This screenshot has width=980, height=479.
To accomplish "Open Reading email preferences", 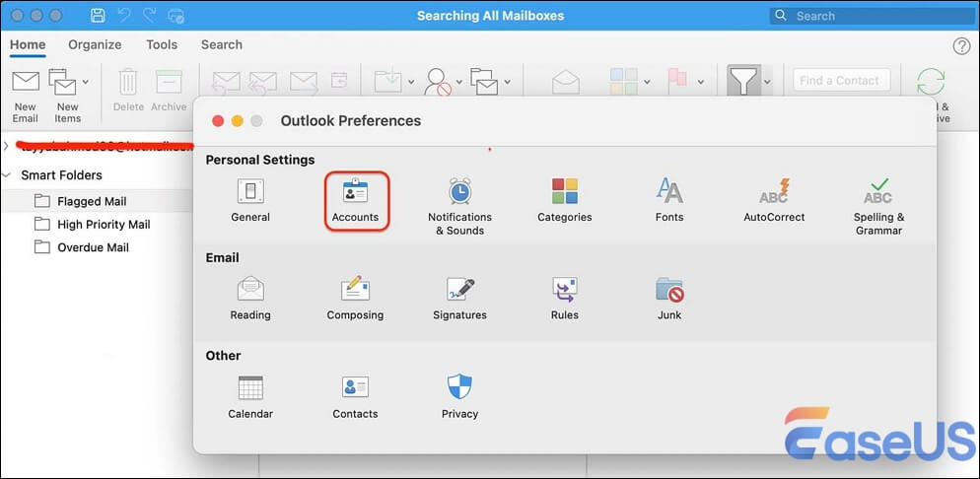I will (x=250, y=298).
